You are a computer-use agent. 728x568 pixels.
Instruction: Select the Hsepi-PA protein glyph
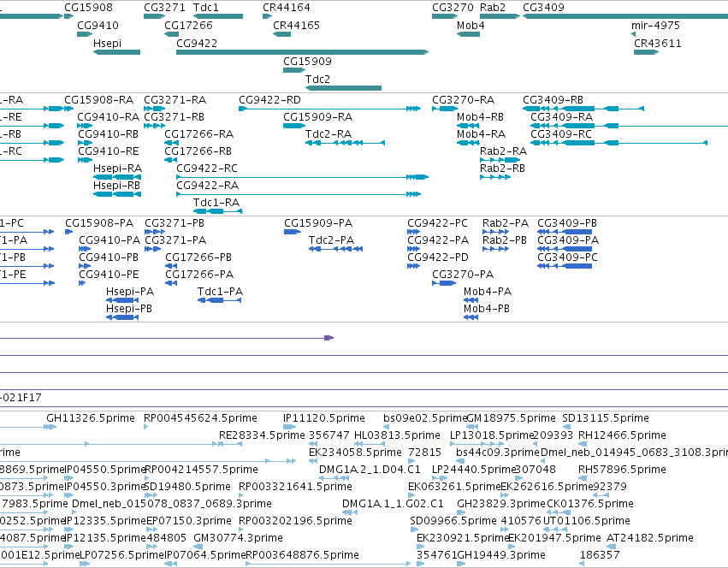122,300
